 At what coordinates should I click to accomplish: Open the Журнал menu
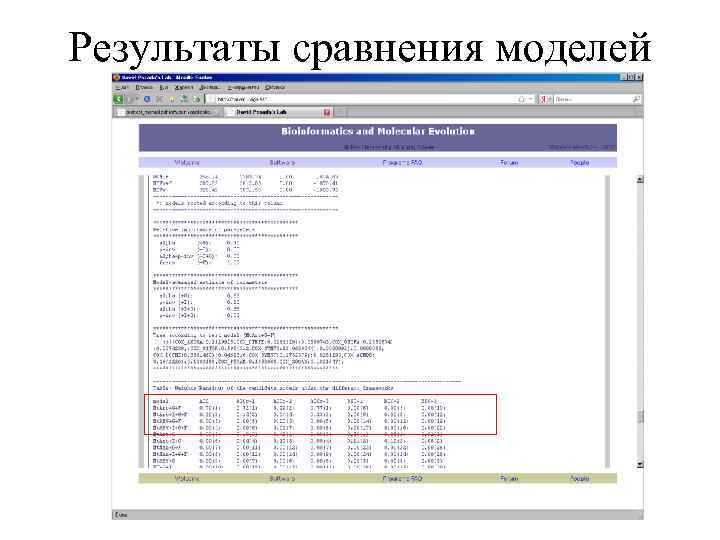(184, 87)
